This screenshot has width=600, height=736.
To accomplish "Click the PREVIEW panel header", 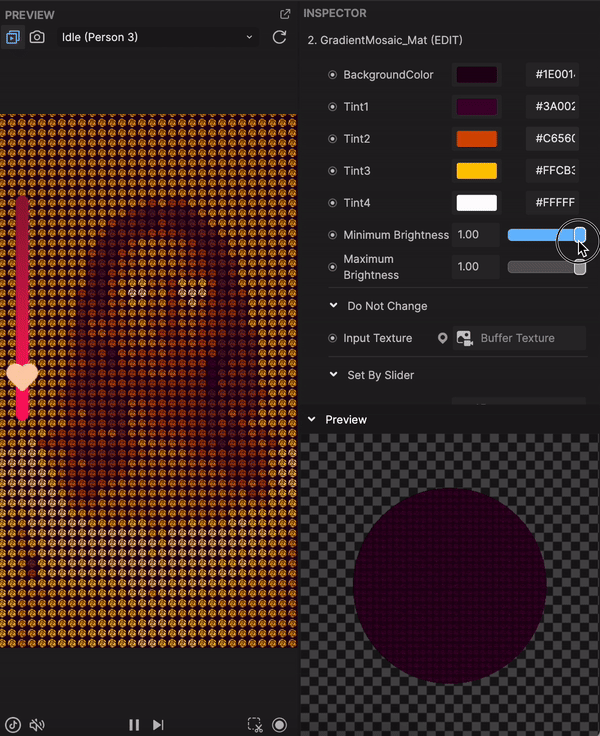I will coord(30,15).
